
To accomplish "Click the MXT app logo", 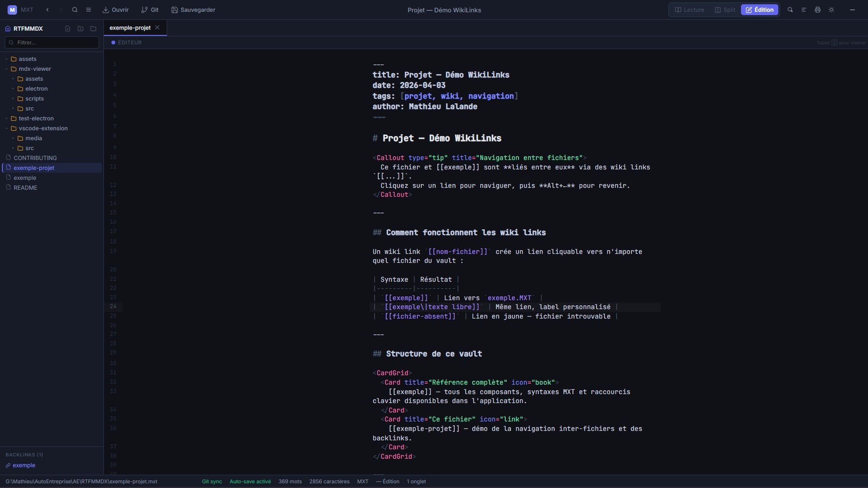I will click(x=12, y=9).
